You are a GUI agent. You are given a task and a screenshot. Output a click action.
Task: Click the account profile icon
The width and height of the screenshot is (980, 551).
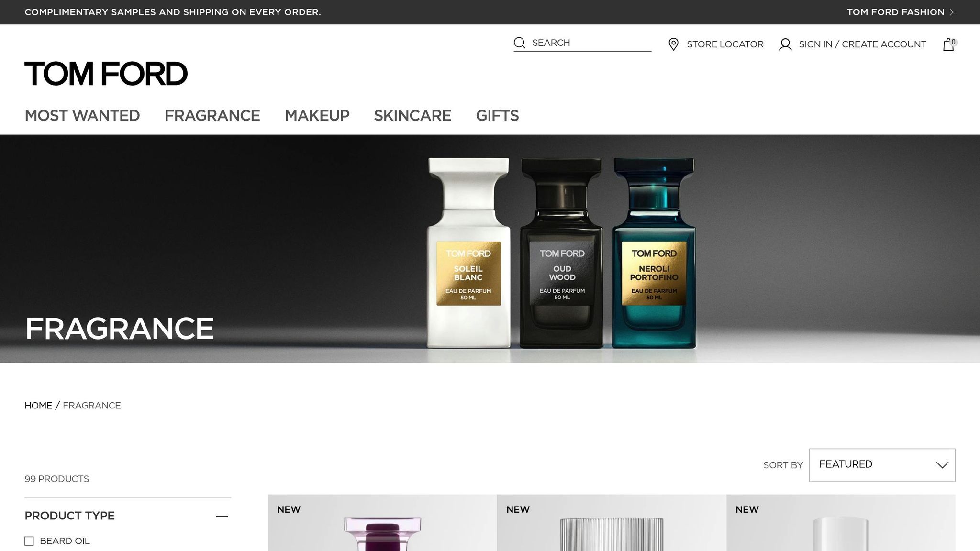785,44
